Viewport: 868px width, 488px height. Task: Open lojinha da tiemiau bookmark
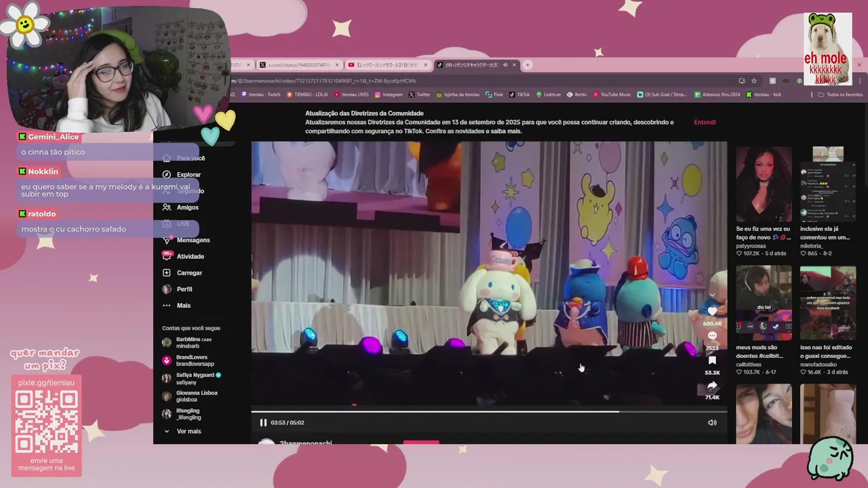[x=458, y=95]
